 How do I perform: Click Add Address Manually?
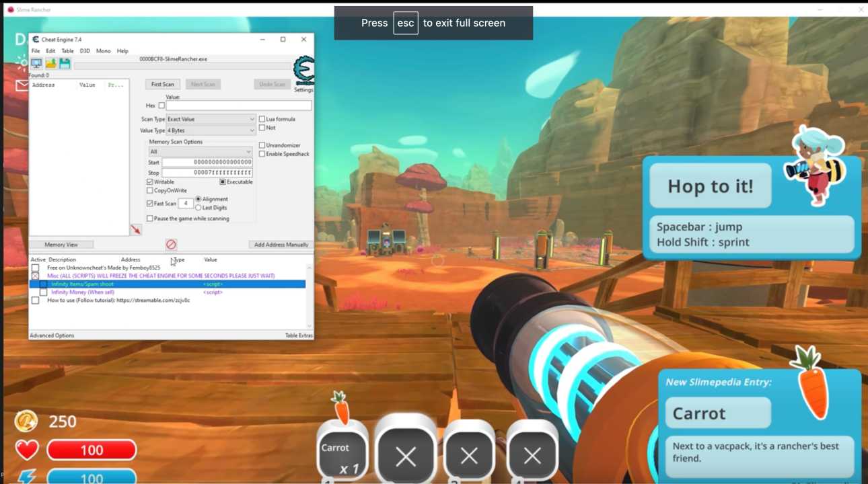281,245
